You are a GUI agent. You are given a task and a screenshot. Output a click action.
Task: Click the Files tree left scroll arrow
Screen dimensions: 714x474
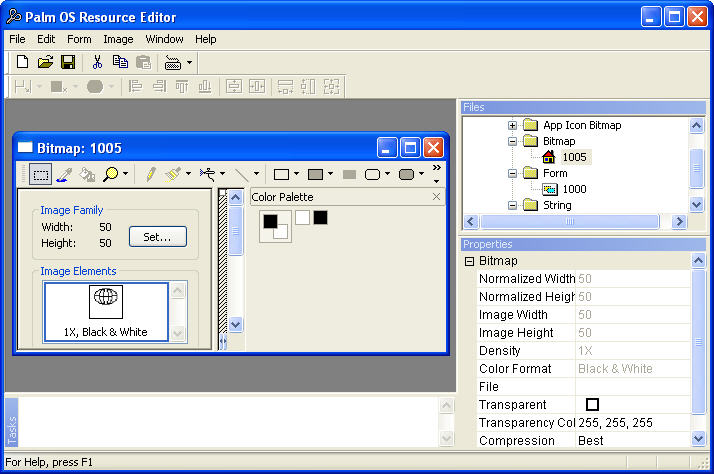coord(471,222)
